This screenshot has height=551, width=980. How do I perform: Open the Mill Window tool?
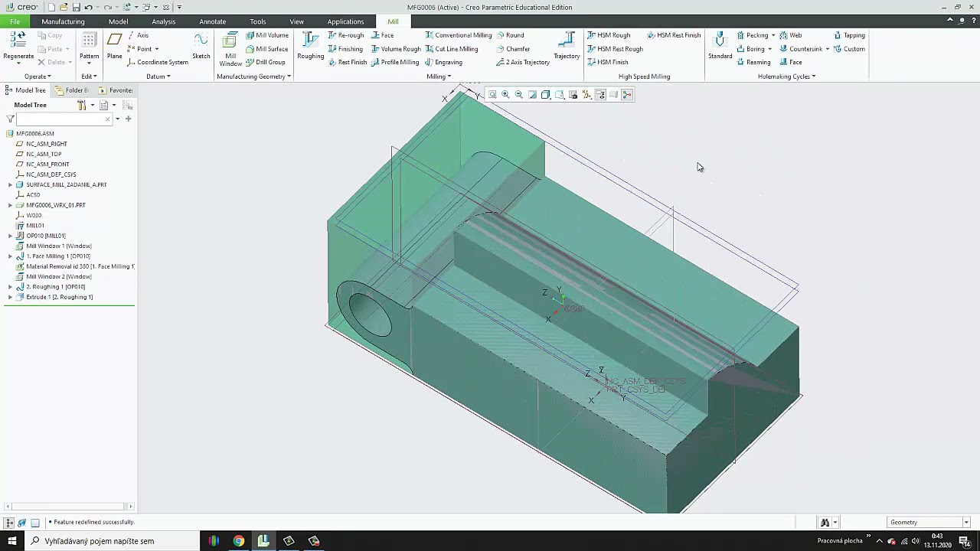pos(230,49)
